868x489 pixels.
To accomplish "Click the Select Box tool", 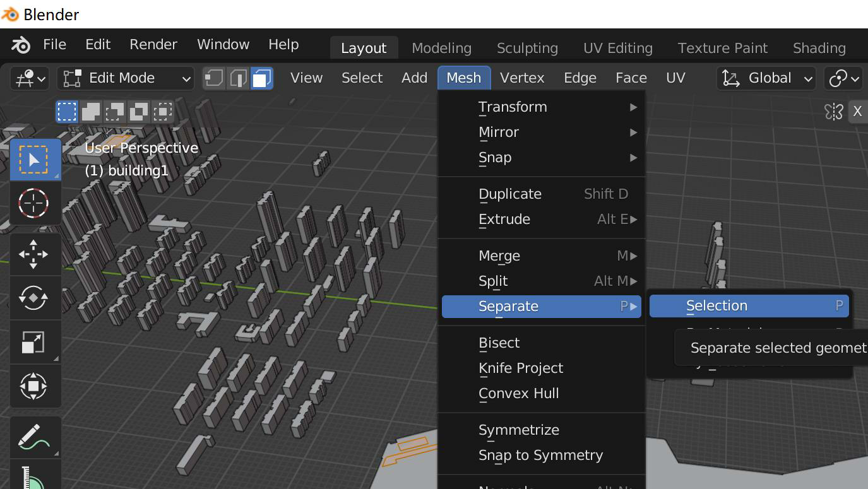I will 33,160.
